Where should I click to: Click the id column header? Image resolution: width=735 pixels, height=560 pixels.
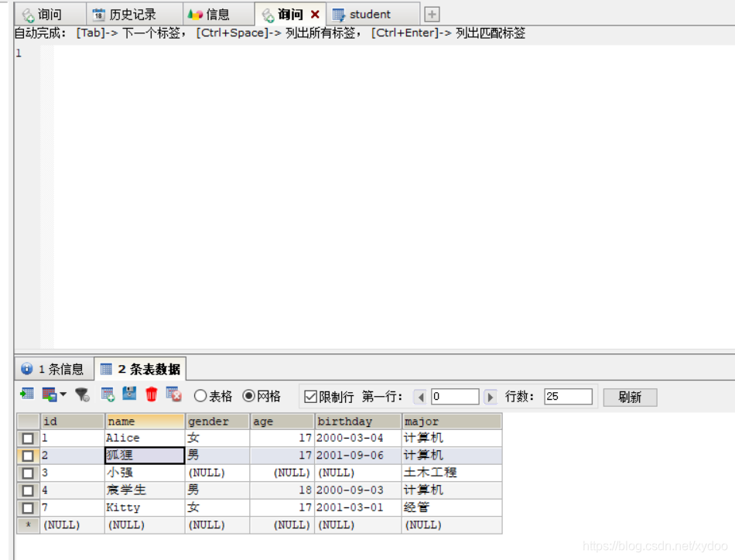pos(72,422)
